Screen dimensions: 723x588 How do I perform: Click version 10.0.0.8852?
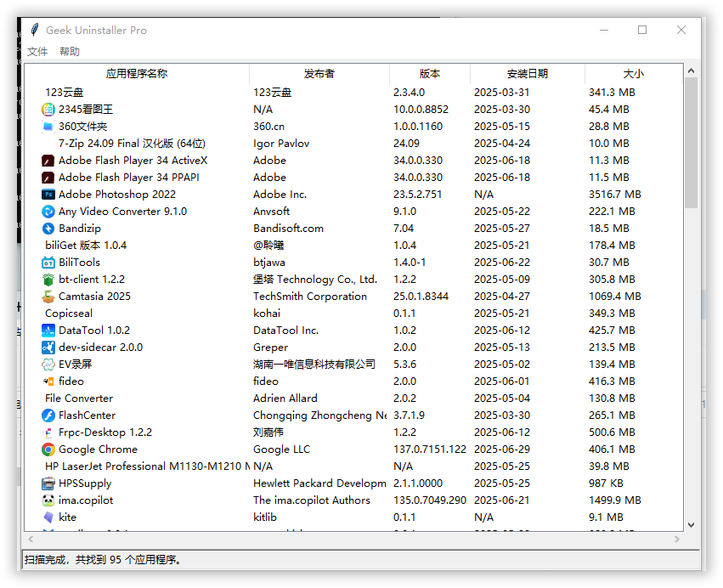coord(421,110)
